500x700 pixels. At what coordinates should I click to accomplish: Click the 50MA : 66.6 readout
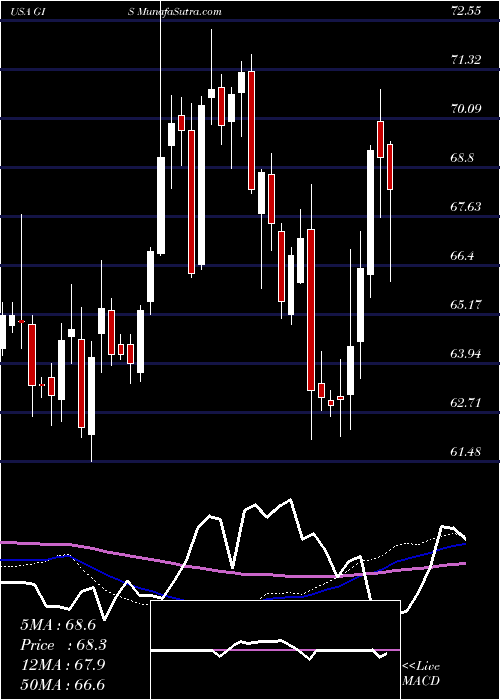(x=62, y=685)
